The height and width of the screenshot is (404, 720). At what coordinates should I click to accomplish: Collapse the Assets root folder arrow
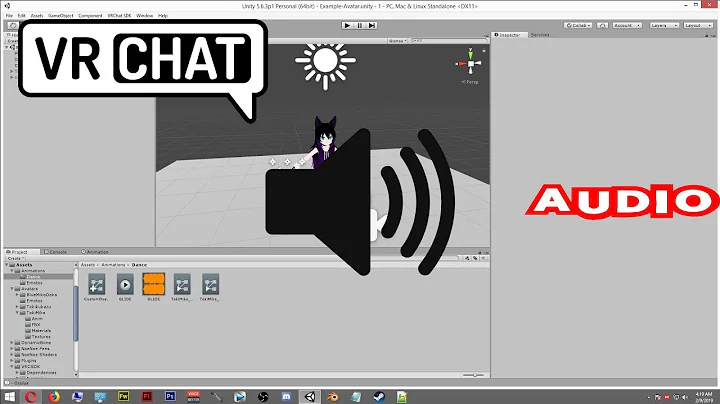click(x=6, y=265)
